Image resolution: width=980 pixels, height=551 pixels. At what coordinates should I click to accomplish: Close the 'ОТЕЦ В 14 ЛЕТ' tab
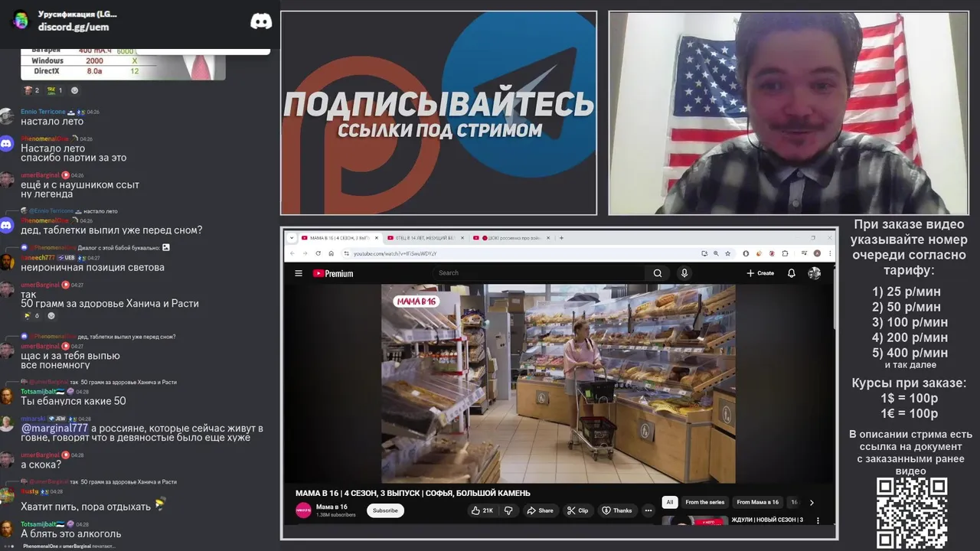click(x=461, y=238)
